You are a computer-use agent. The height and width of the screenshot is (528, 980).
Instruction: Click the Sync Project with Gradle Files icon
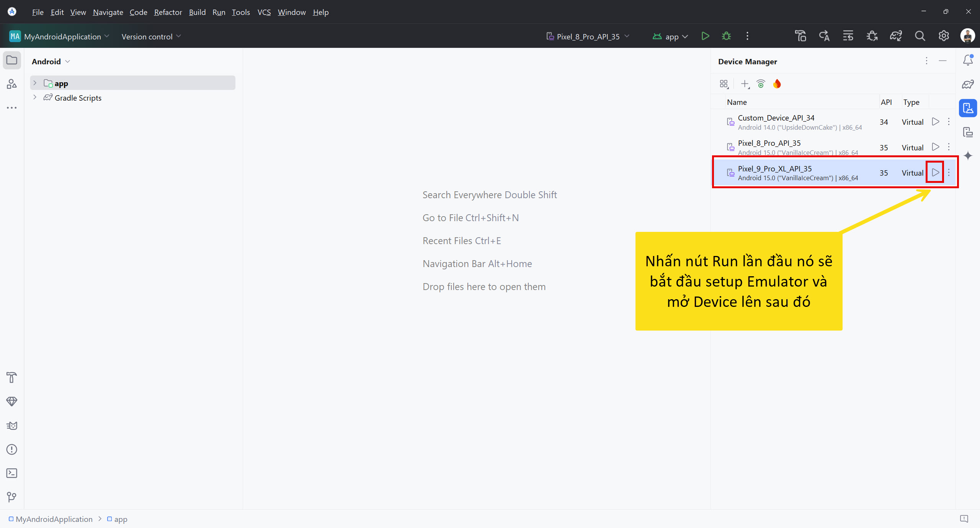click(x=896, y=36)
